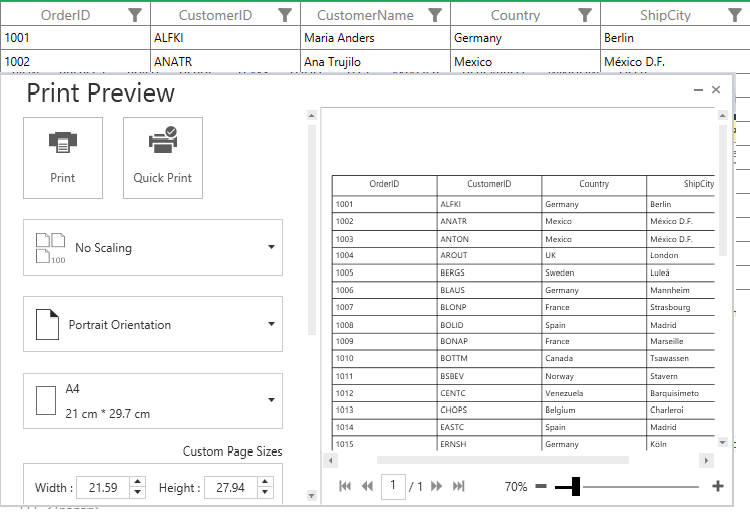Zoom out with the minus icon
The image size is (750, 522).
(x=541, y=487)
